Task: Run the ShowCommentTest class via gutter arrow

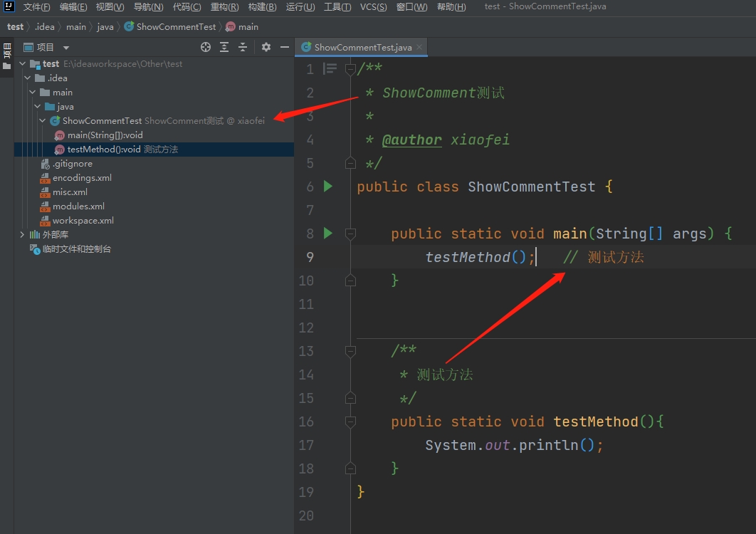Action: coord(328,187)
